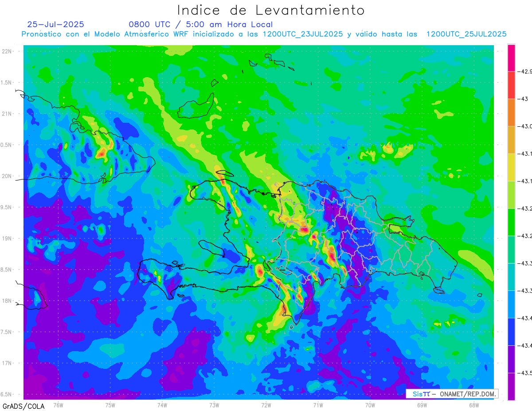
Task: Click the pure green legend swatch
Action: coord(511,222)
